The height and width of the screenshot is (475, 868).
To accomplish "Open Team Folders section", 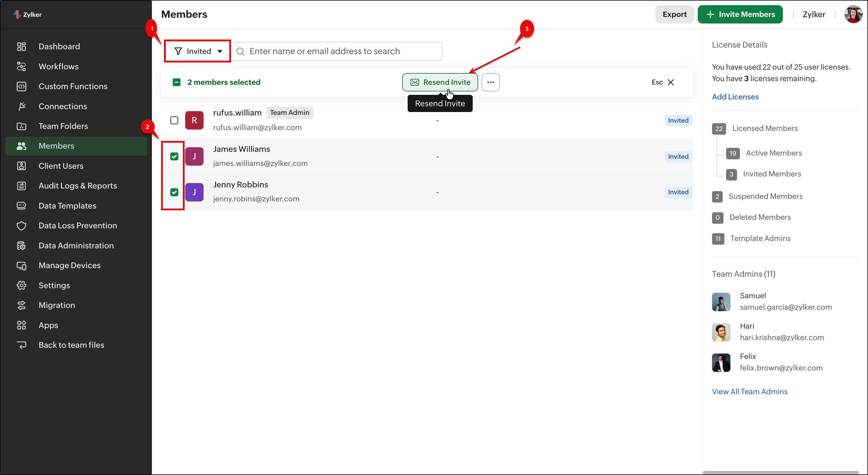I will (x=76, y=126).
